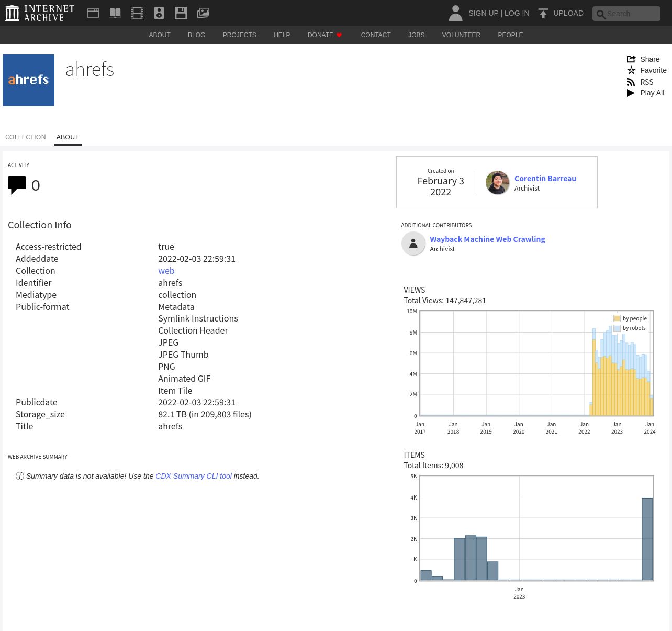This screenshot has height=631, width=672.
Task: Click the 'by people' legend swatch
Action: [617, 318]
